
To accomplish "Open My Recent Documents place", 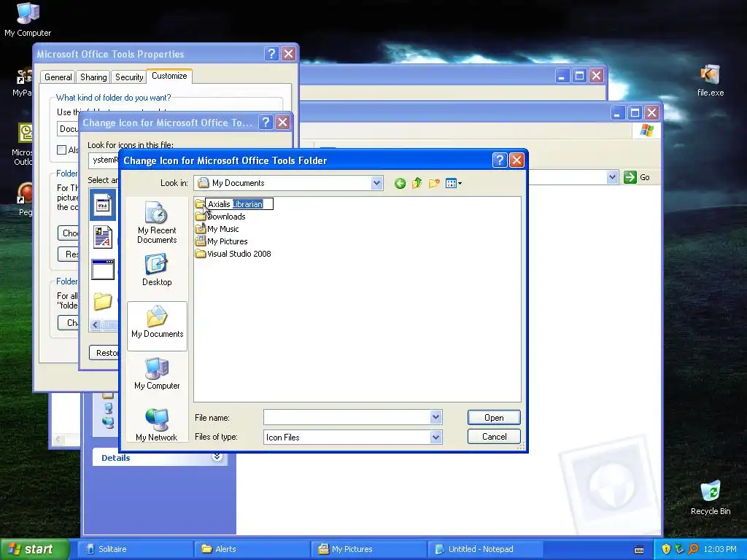I will (157, 222).
